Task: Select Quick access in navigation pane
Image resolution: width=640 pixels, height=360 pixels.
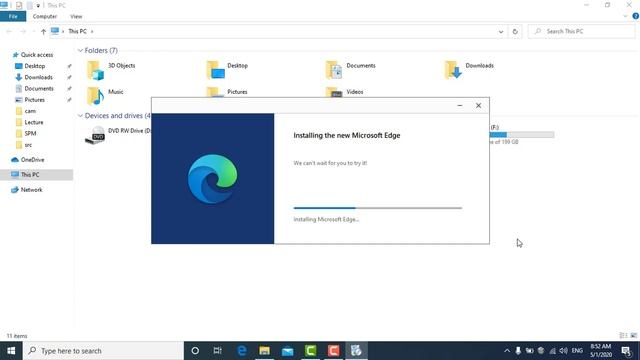Action: (x=37, y=55)
